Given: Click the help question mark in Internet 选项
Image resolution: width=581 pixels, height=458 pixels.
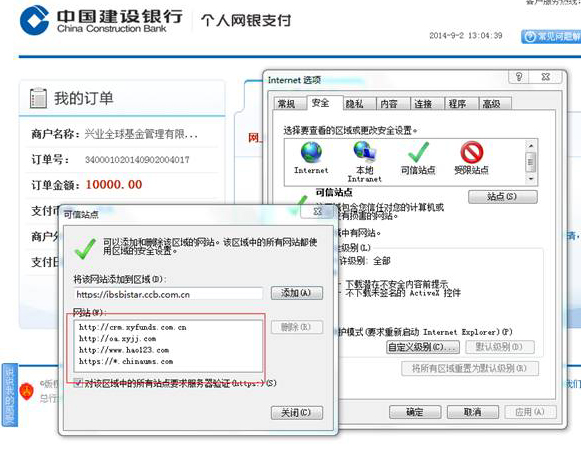Looking at the screenshot, I should [519, 77].
